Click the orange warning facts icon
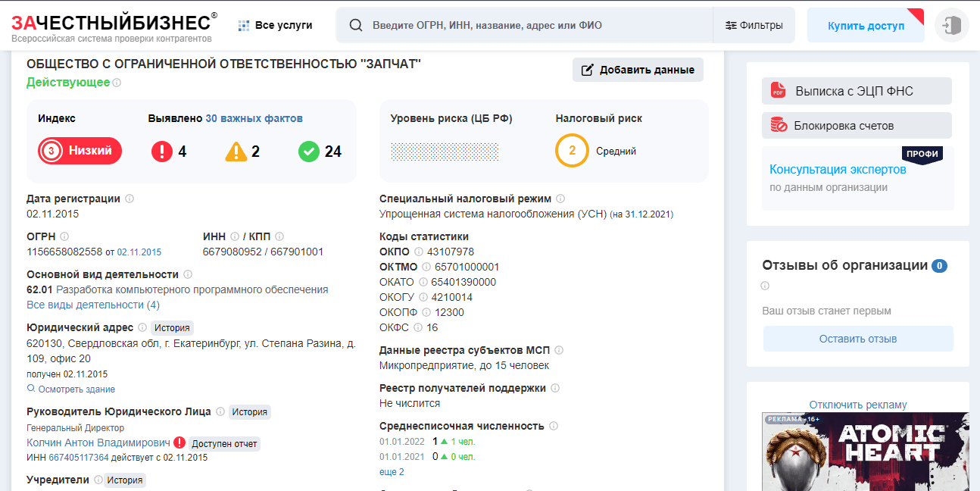Screen dimensions: 980x491 [x=236, y=152]
